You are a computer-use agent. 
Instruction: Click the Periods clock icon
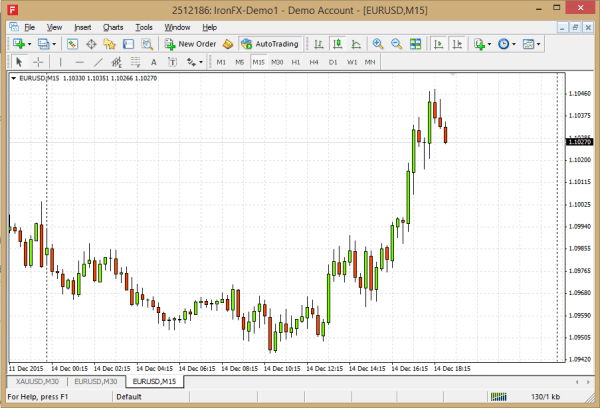click(504, 44)
